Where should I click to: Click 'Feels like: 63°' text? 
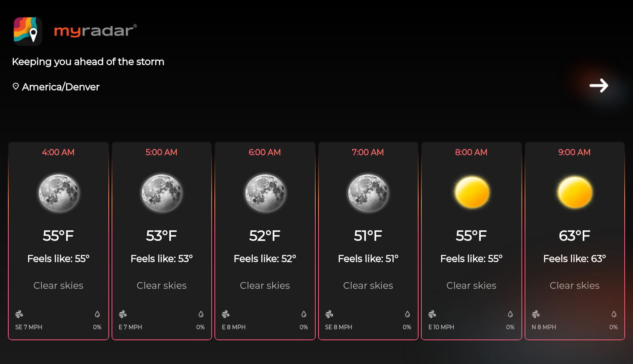click(575, 259)
